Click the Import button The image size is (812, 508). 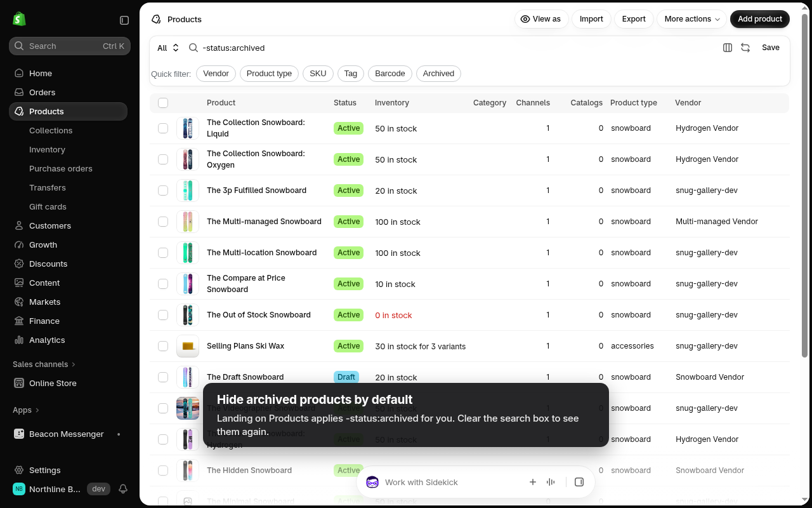[591, 19]
